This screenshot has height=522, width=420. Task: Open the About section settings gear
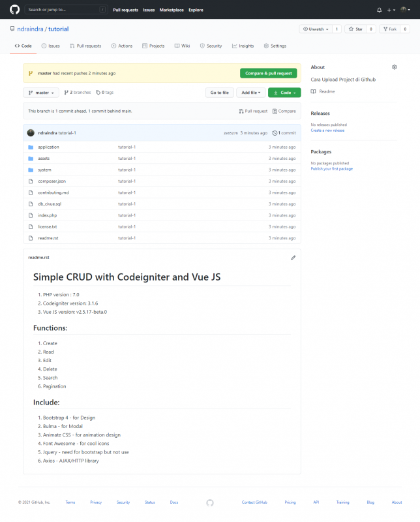coord(394,67)
